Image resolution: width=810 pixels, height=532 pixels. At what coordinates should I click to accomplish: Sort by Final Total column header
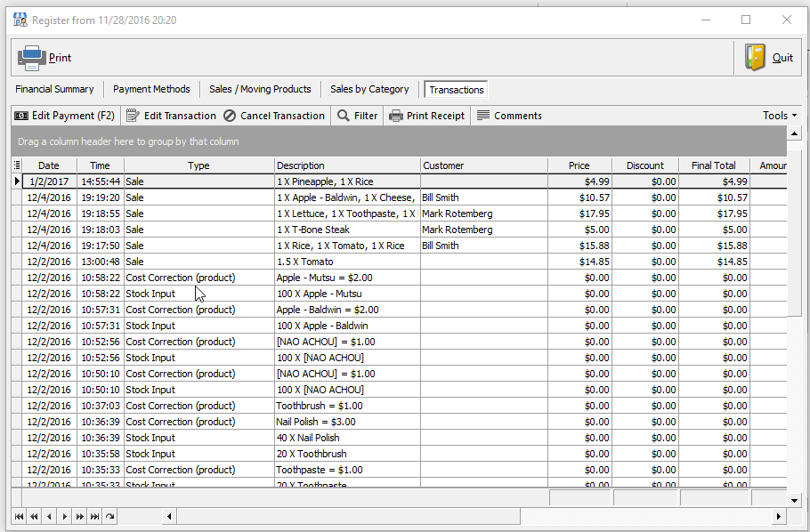714,165
